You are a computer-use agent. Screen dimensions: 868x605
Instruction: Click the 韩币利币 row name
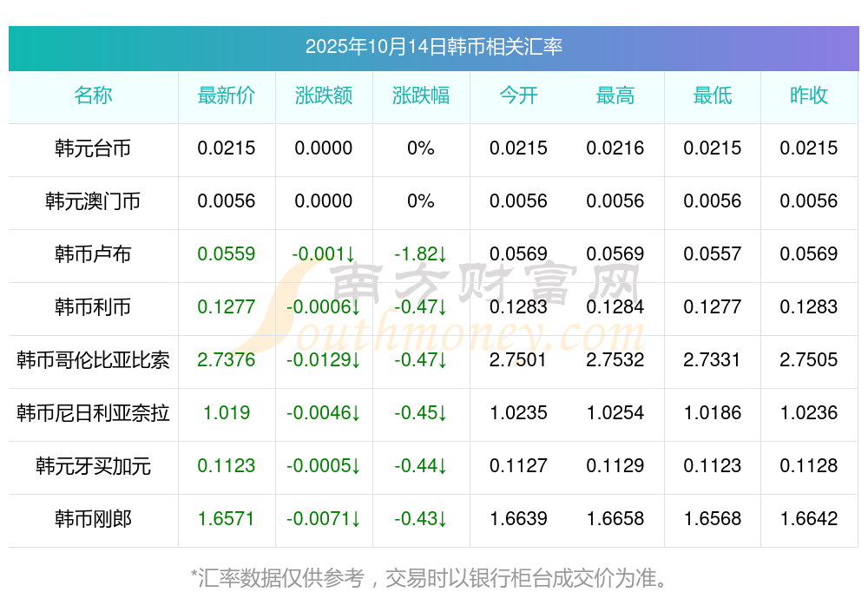93,307
